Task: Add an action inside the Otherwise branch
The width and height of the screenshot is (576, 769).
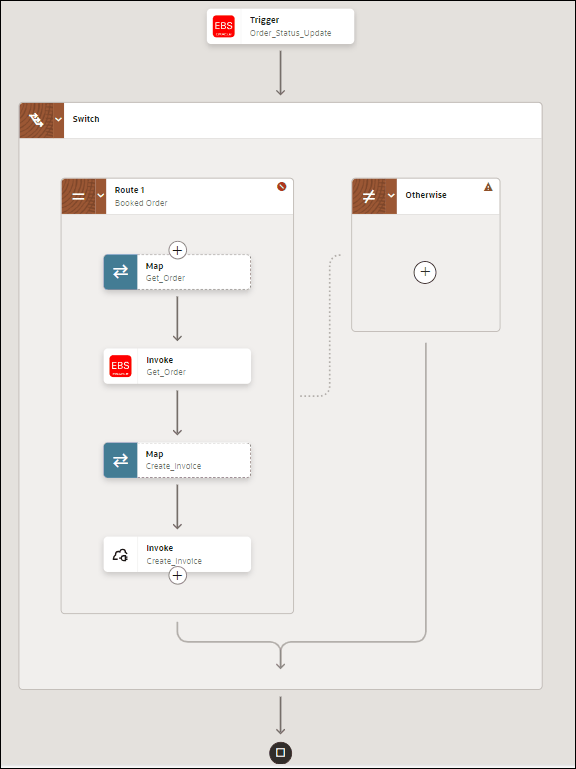Action: [425, 272]
